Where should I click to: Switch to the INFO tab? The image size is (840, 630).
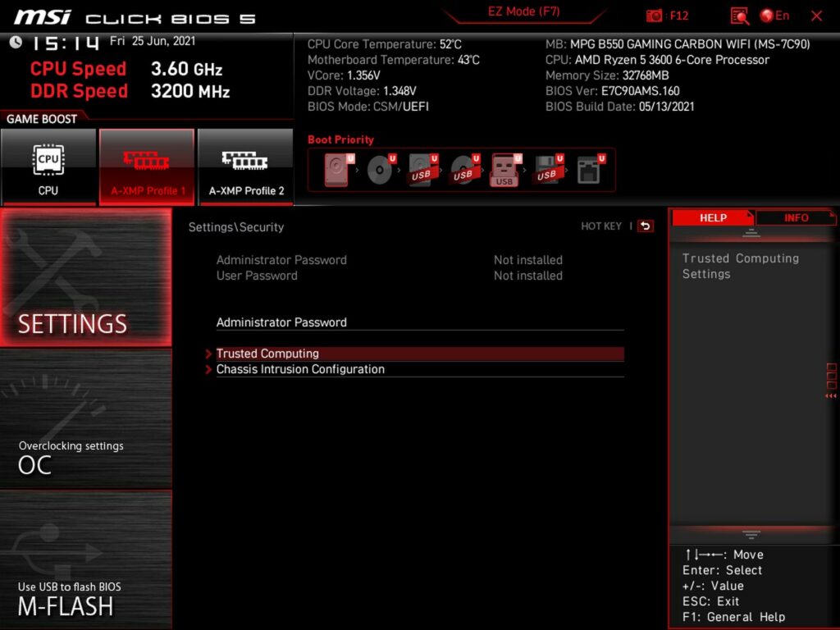click(796, 217)
